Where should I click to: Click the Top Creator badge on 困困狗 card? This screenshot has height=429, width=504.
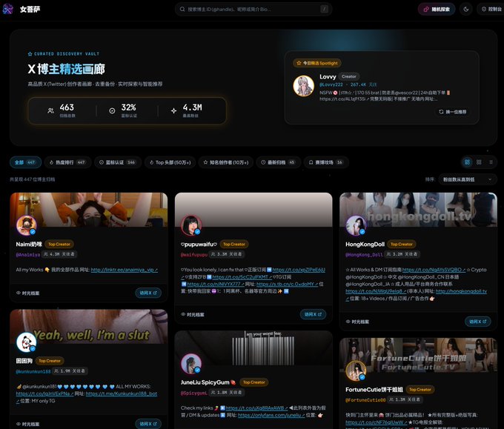[x=50, y=361]
